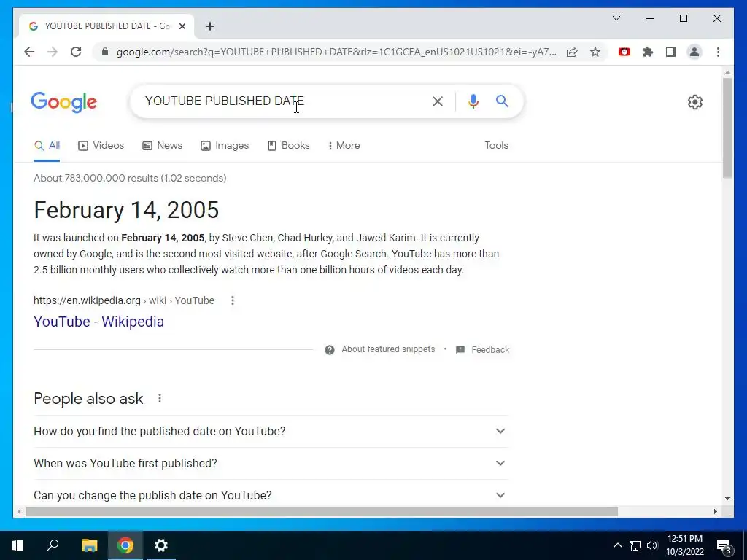Click in the Google search field
This screenshot has width=747, height=560.
coord(286,101)
